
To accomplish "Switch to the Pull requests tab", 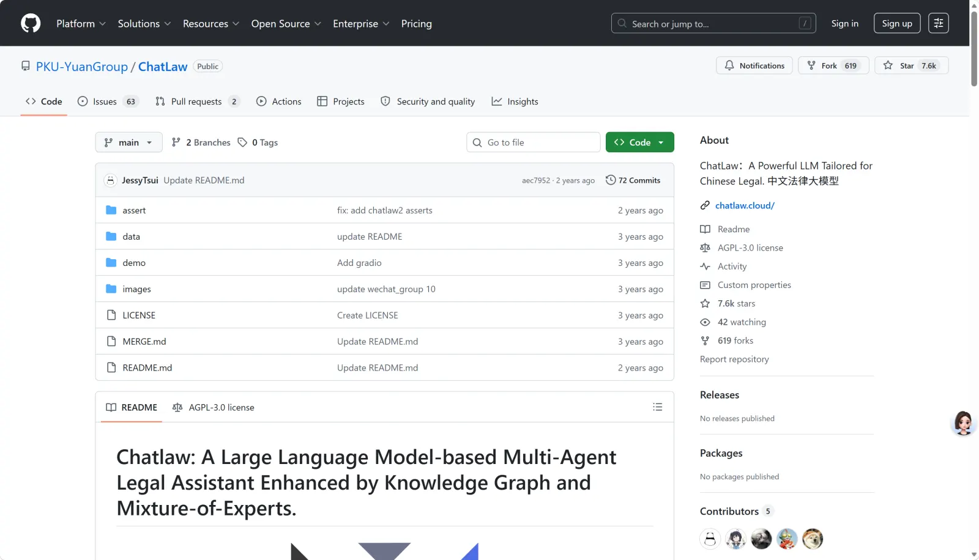I will 197,101.
